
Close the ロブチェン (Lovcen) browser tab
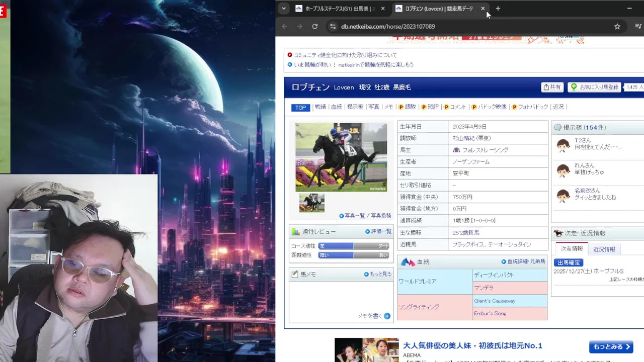483,9
